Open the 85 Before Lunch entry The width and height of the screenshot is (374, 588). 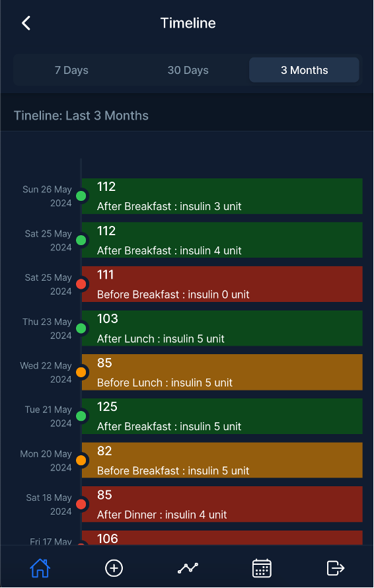pos(222,373)
